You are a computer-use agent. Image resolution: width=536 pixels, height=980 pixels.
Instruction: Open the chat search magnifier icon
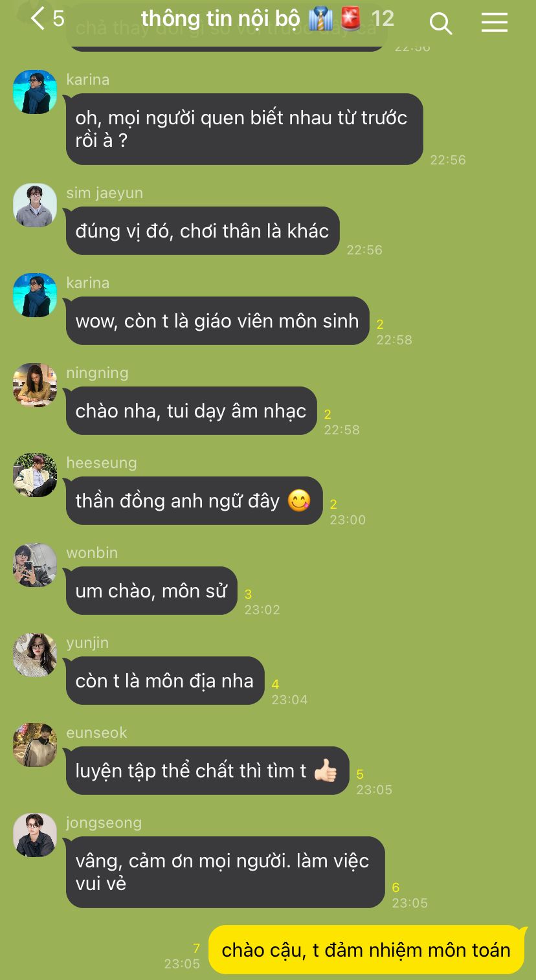click(x=440, y=23)
